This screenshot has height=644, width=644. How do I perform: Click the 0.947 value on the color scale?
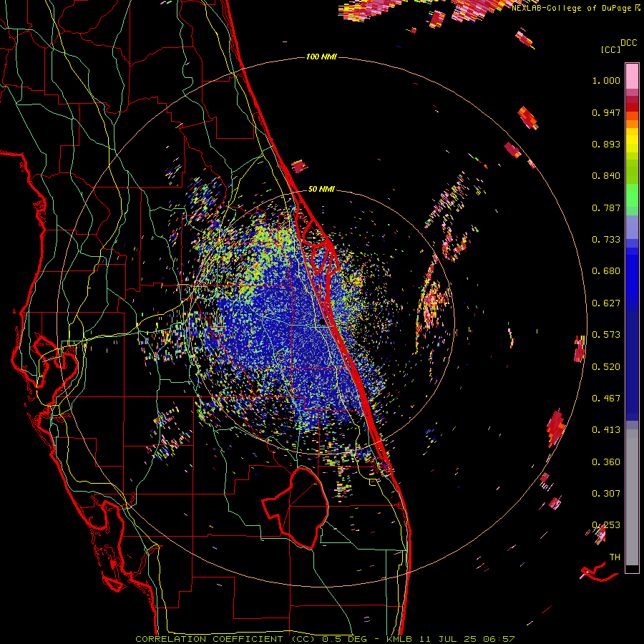[606, 112]
